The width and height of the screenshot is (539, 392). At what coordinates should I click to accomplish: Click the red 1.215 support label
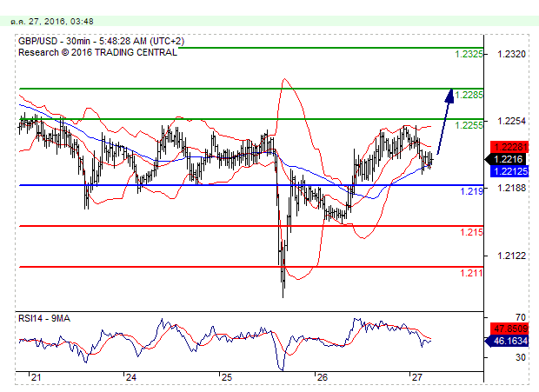click(471, 232)
